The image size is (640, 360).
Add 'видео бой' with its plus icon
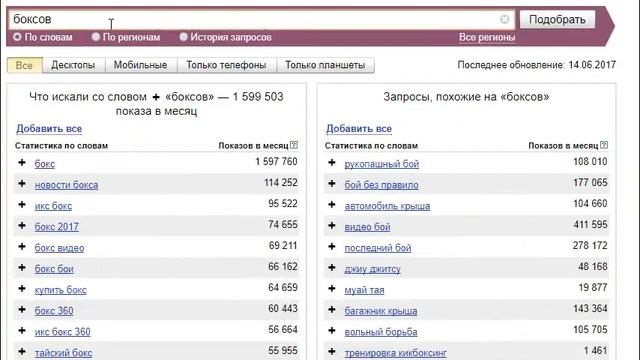click(x=332, y=226)
